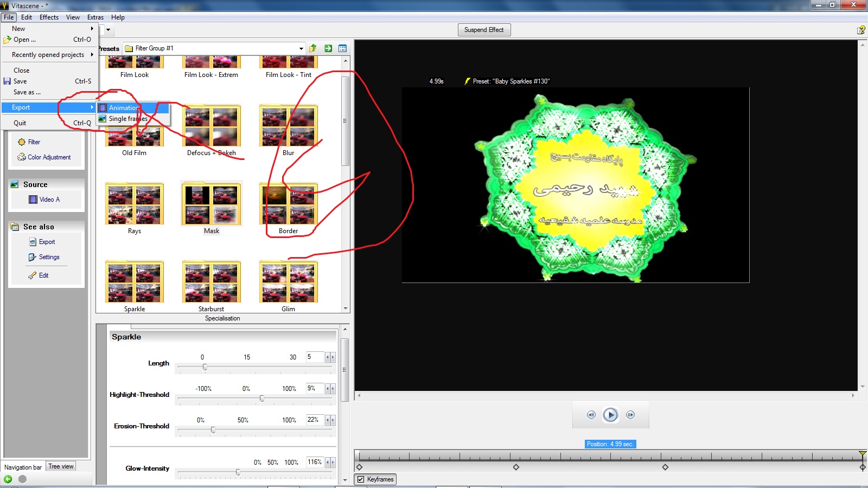Click the Suspend Effect button
Viewport: 868px width, 488px height.
tap(484, 30)
